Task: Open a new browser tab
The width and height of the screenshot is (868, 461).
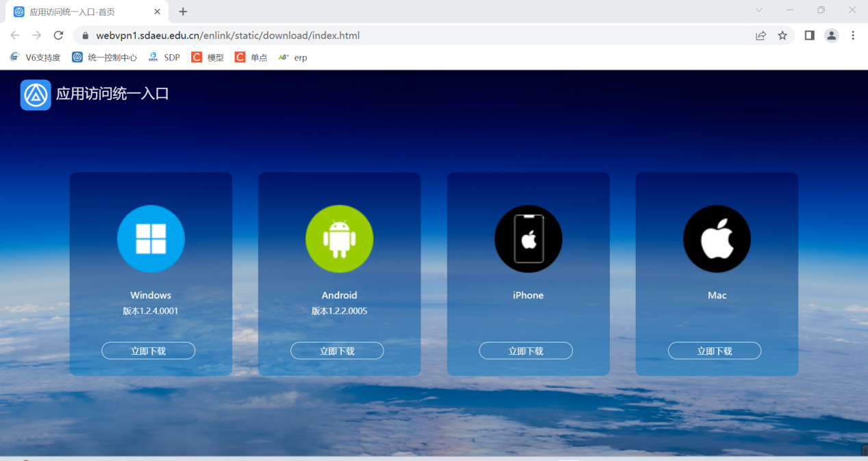Action: (183, 12)
